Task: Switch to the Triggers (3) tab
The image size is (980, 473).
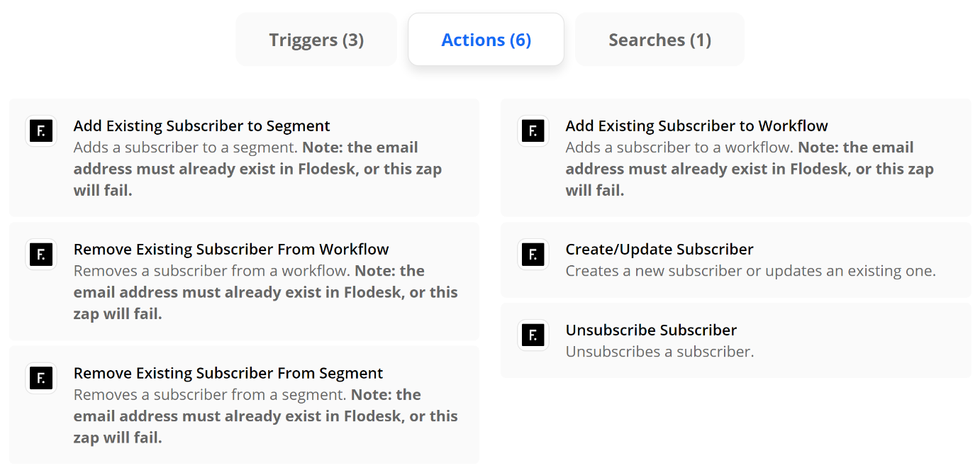Action: pyautogui.click(x=316, y=40)
